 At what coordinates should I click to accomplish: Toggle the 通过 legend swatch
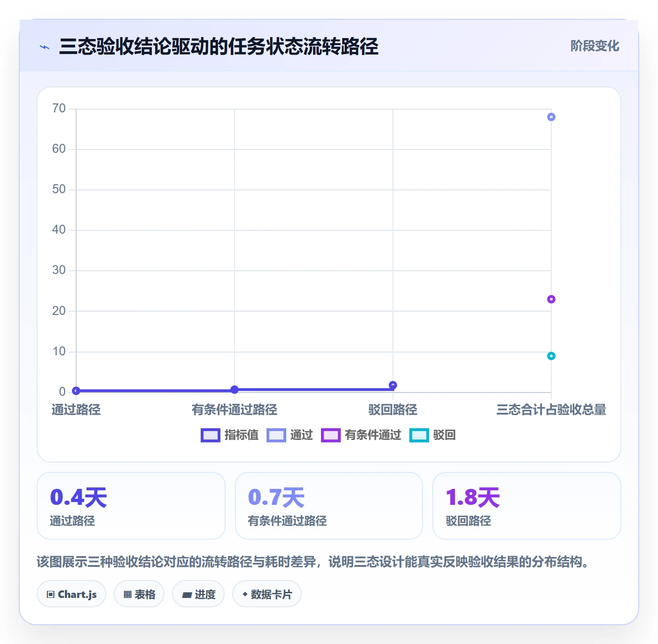coord(276,435)
